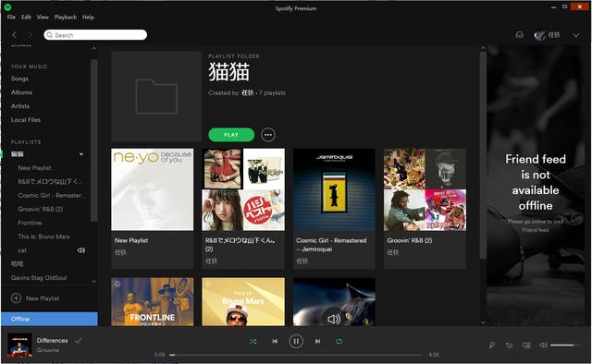This screenshot has width=592, height=364.
Task: Click the more options ellipsis button
Action: tap(268, 135)
